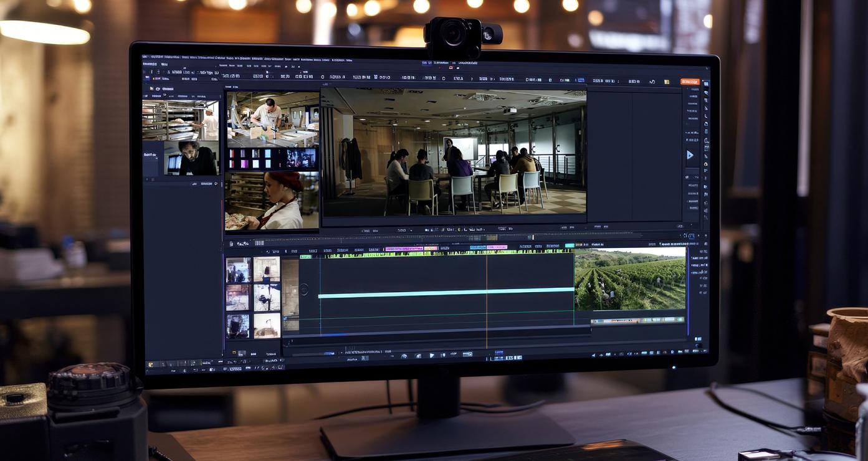This screenshot has height=461, width=868.
Task: Select the cyan clip bar on the timeline
Action: (446, 292)
